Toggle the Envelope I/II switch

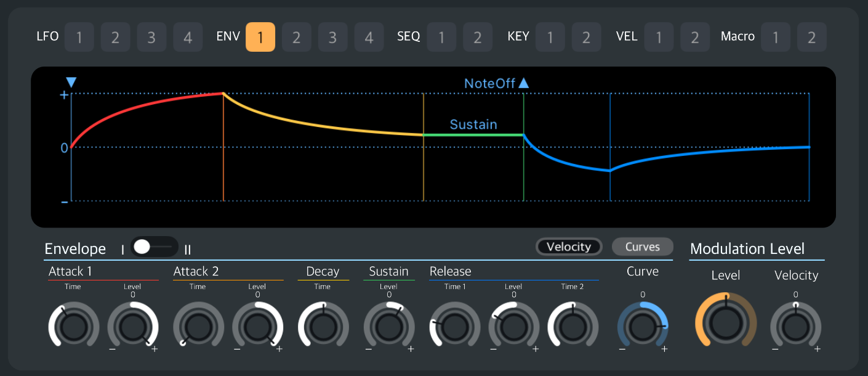click(x=155, y=247)
